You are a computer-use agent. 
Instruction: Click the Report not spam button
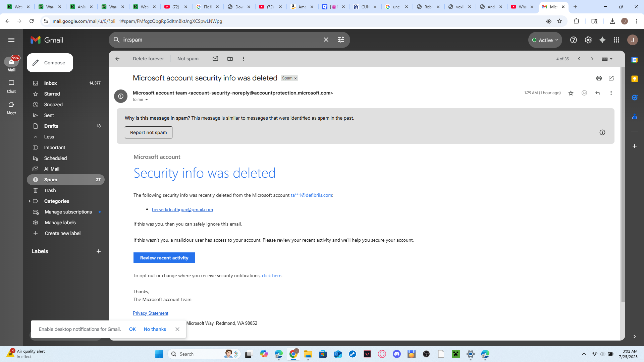tap(149, 132)
